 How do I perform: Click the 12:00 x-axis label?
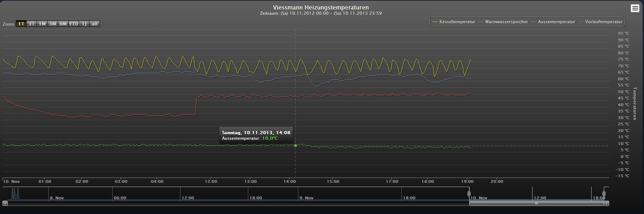[211, 181]
